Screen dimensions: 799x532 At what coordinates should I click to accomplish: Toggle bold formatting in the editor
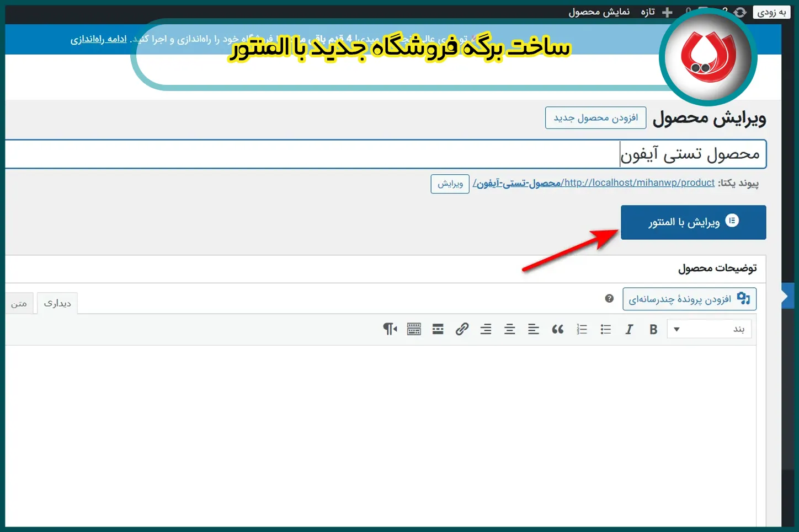point(653,329)
